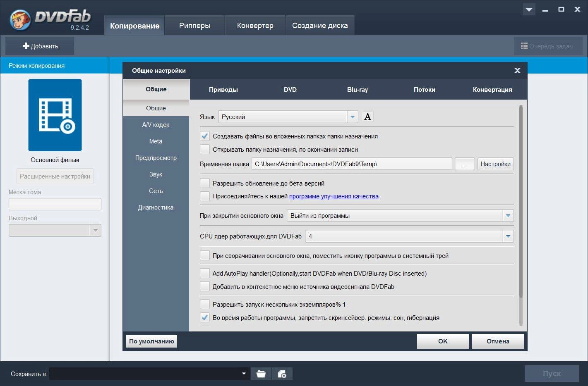Click the Отмена button

[x=498, y=341]
